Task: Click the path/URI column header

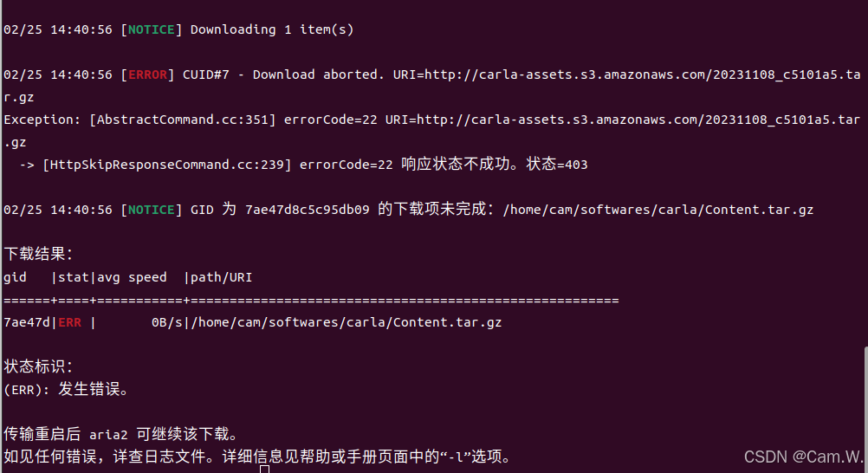Action: click(221, 277)
